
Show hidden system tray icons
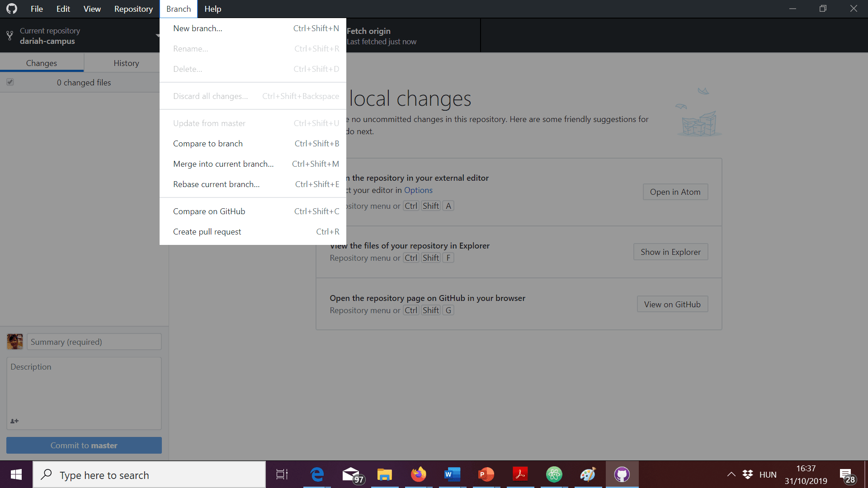[731, 474]
